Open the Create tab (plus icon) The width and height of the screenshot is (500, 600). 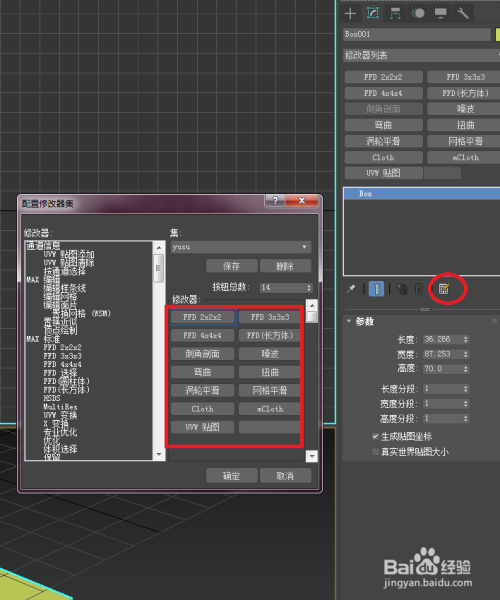click(350, 13)
